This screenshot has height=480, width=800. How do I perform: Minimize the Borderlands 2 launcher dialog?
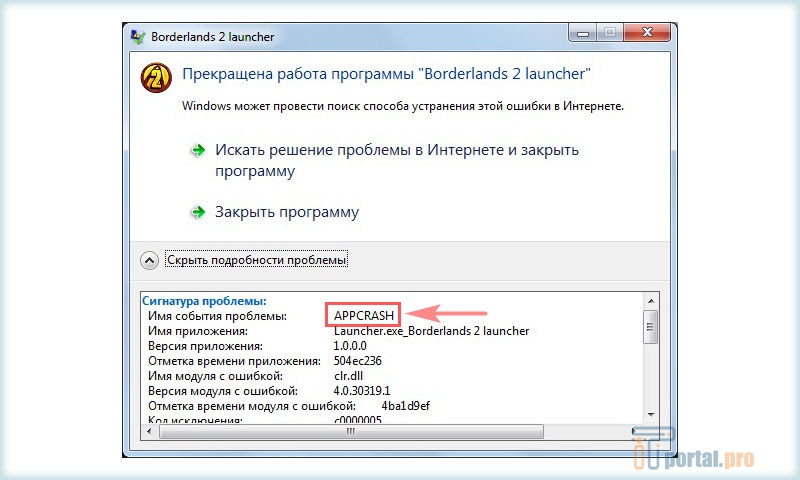583,33
